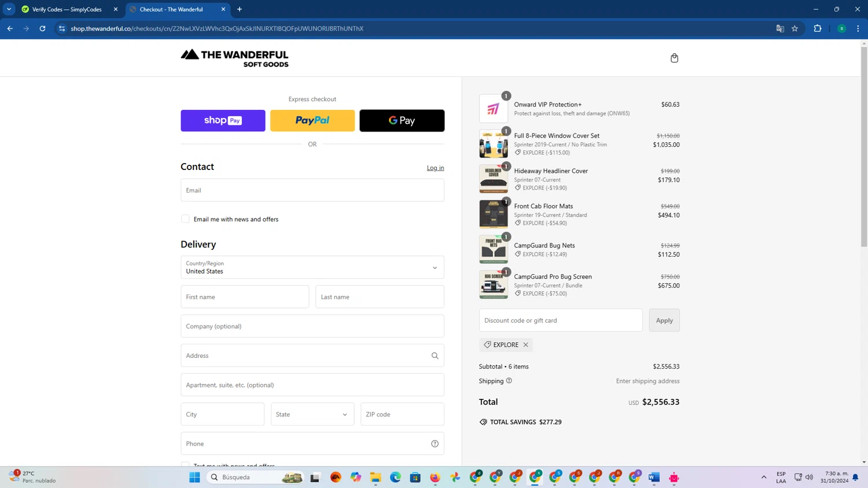868x488 pixels.
Task: Click the CampGuard Pro Bug Screen thumbnail
Action: (493, 285)
